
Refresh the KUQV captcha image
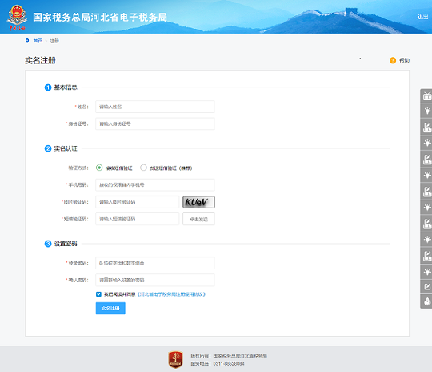tap(198, 202)
